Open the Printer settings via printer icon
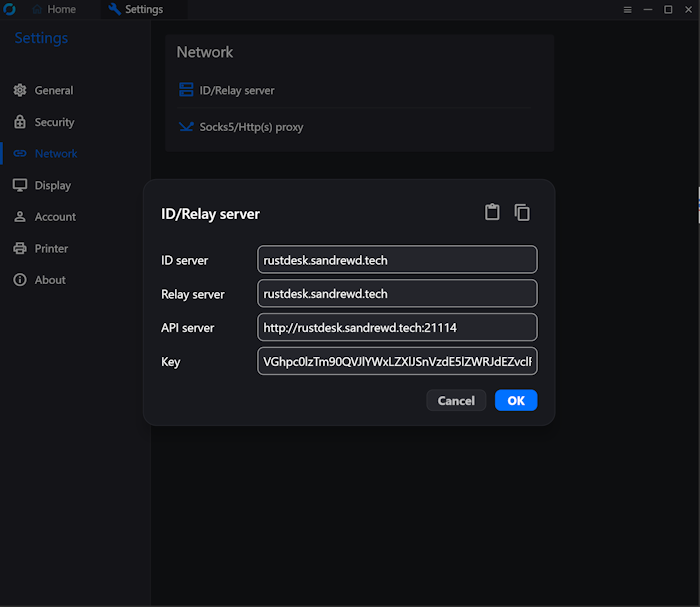The image size is (700, 607). point(20,248)
